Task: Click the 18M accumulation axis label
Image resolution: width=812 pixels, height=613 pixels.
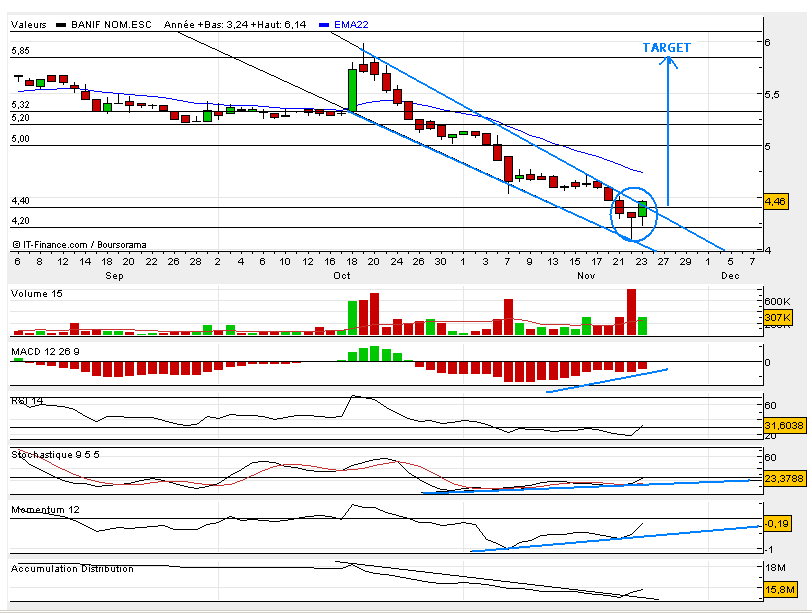Action: (775, 567)
